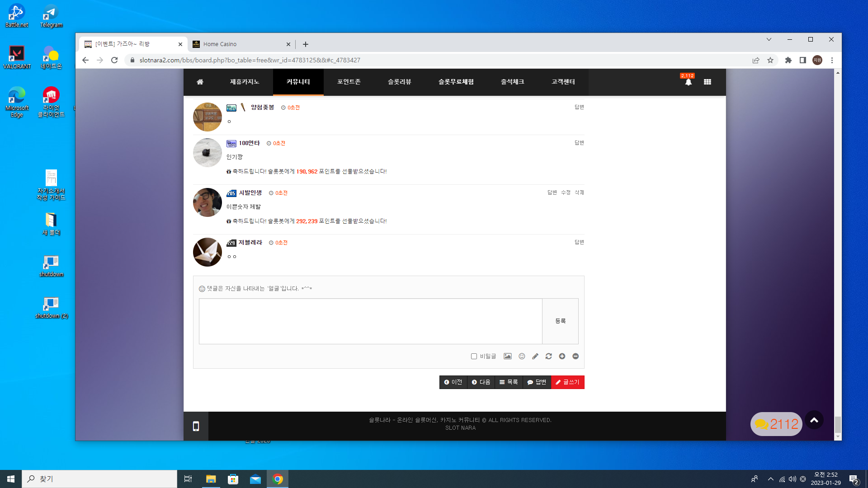This screenshot has width=868, height=488.
Task: Show hidden system tray icons
Action: coord(770,479)
